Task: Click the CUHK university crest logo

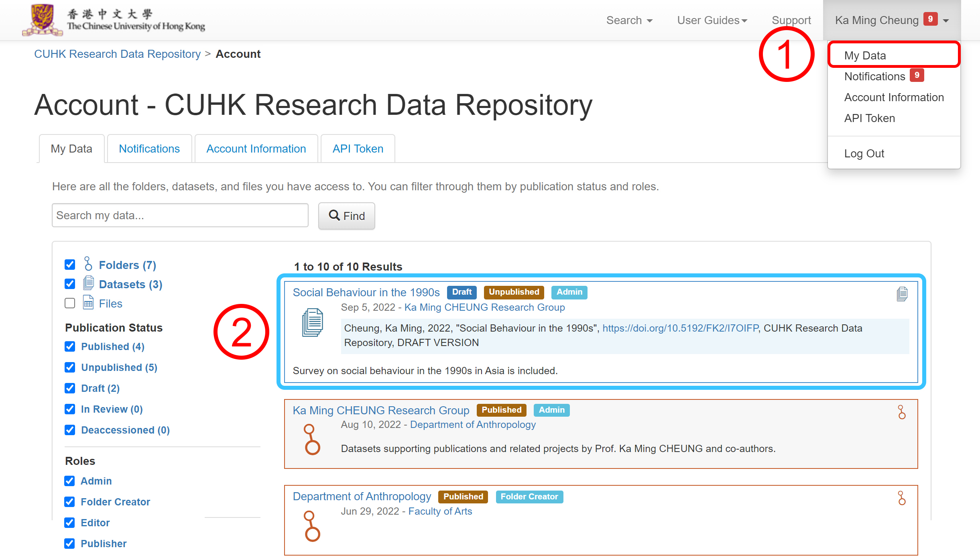Action: (x=42, y=20)
